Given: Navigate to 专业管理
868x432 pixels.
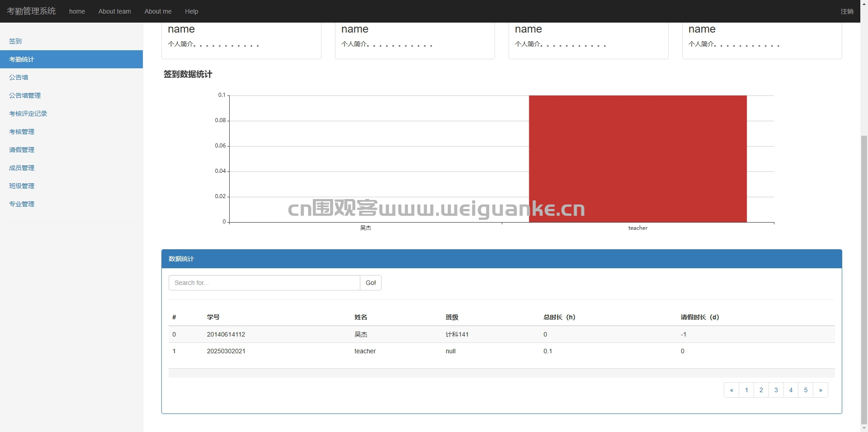Looking at the screenshot, I should click(x=71, y=204).
